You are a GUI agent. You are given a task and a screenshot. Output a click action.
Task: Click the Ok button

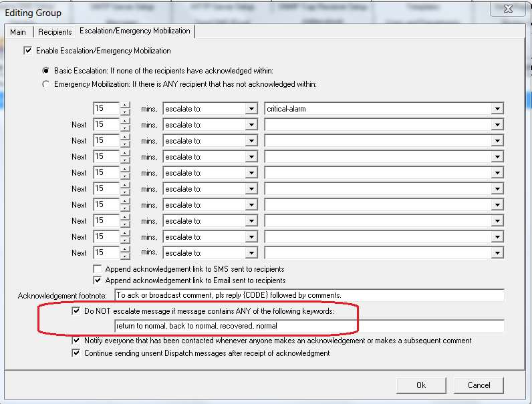pos(420,385)
